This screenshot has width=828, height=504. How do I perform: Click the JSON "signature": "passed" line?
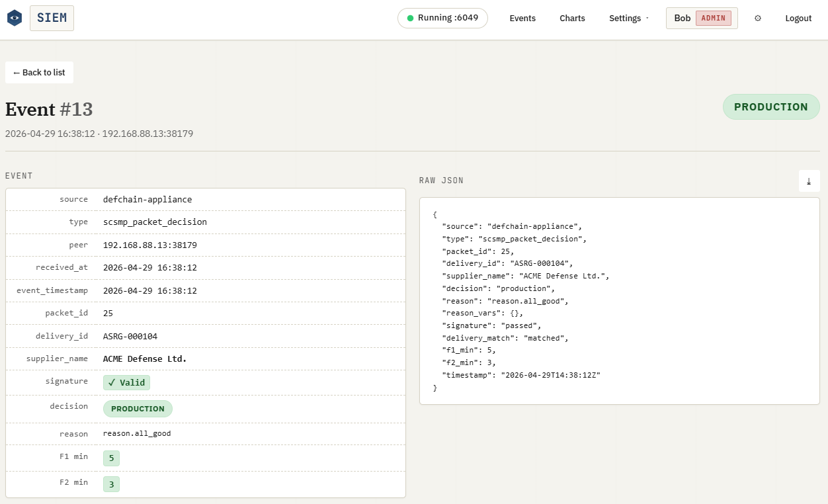tap(492, 325)
